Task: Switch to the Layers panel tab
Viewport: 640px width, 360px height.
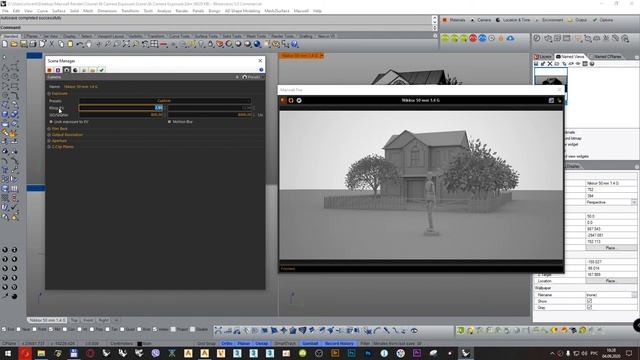Action: 543,56
